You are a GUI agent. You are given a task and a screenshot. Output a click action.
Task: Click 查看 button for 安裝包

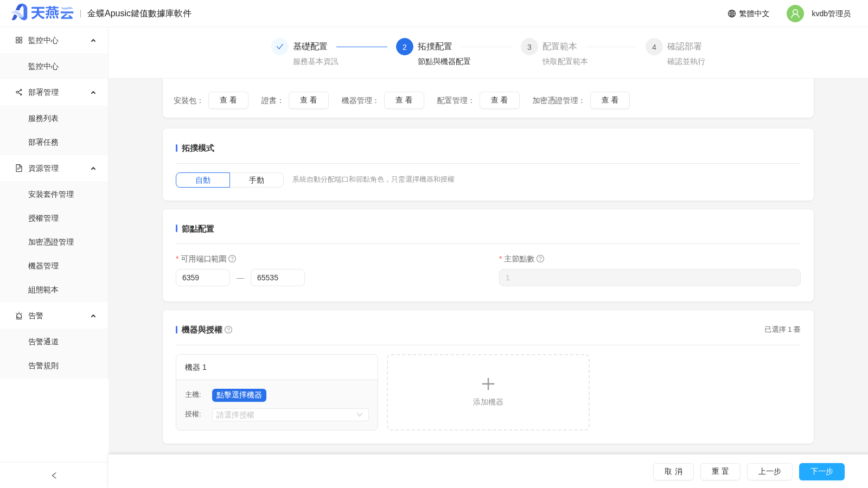click(228, 100)
